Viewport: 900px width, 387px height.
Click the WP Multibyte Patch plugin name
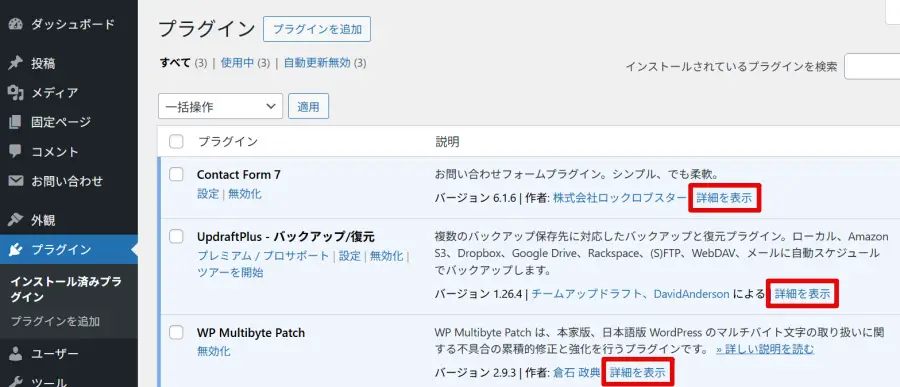251,332
